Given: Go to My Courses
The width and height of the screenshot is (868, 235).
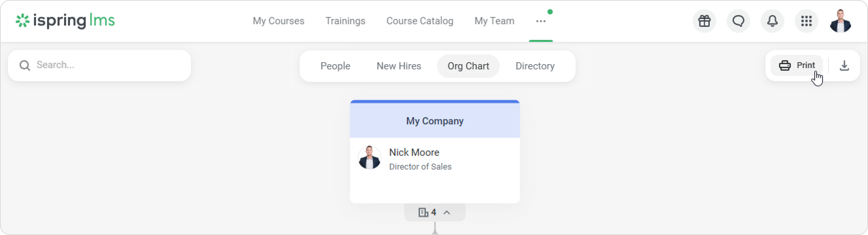Looking at the screenshot, I should tap(278, 21).
